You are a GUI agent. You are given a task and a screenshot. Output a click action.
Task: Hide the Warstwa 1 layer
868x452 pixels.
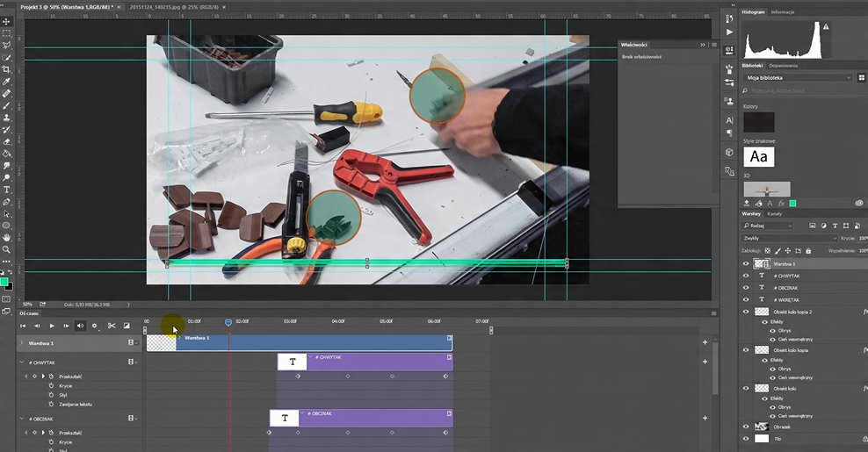point(745,264)
